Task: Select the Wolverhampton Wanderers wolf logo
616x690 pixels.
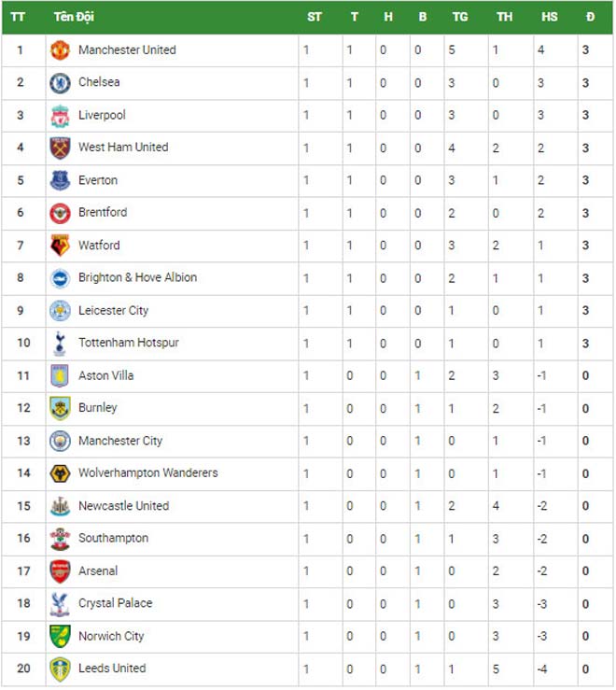Action: point(60,474)
